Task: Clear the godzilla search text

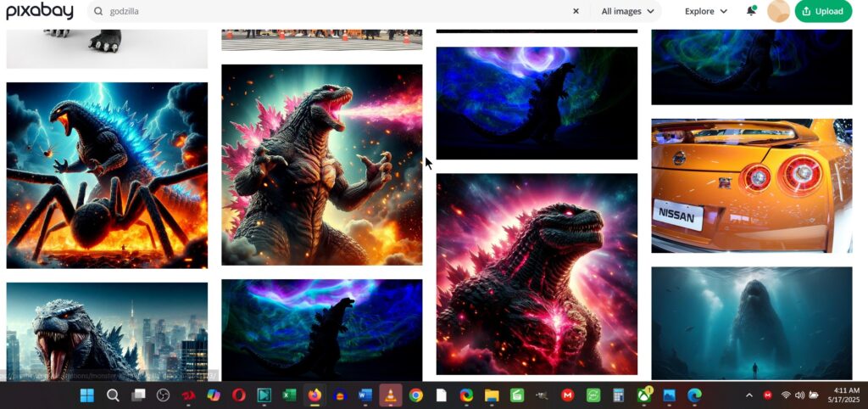Action: [x=576, y=11]
